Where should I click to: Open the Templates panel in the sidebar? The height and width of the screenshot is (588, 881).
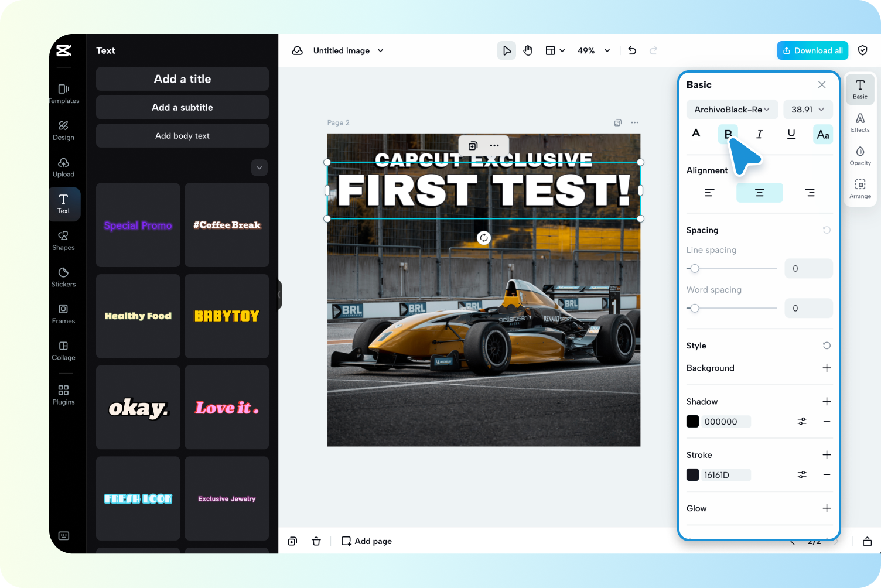(x=63, y=94)
